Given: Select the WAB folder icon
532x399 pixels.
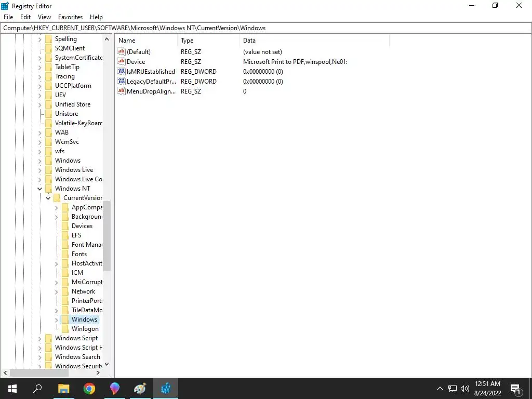Looking at the screenshot, I should pyautogui.click(x=48, y=132).
